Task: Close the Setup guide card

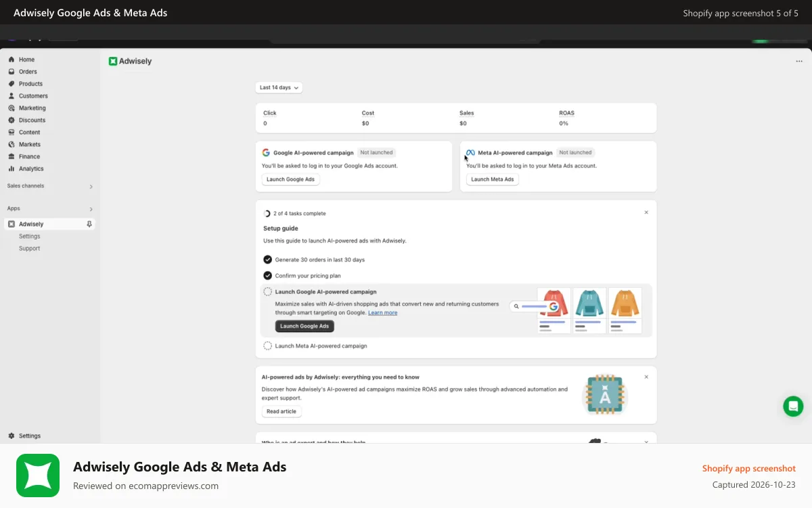Action: point(646,213)
